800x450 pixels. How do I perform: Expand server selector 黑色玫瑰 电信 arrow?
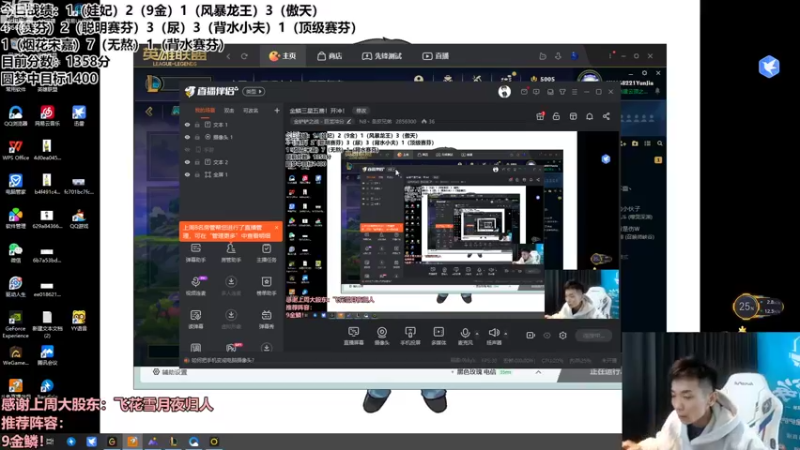[538, 372]
